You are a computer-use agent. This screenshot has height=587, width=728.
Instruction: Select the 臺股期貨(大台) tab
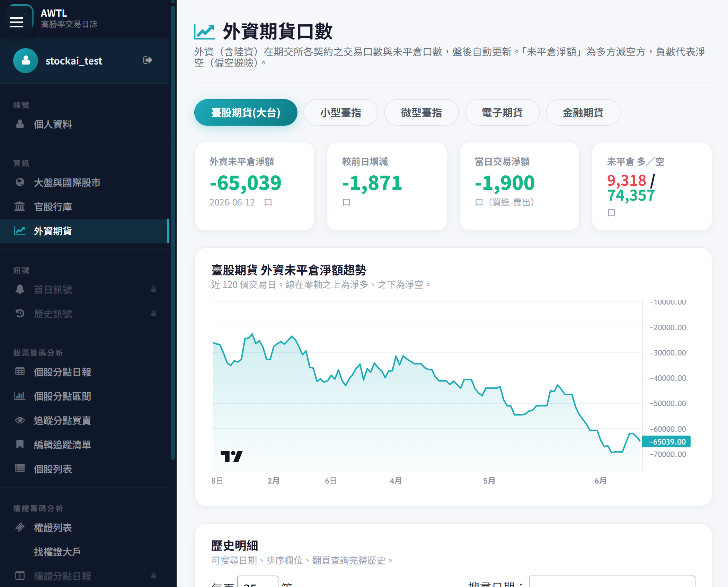(x=246, y=113)
